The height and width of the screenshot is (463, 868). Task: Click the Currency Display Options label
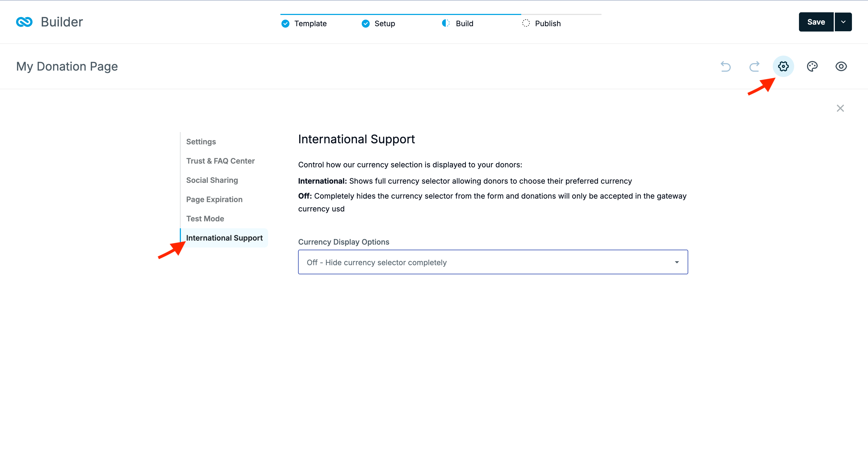344,242
